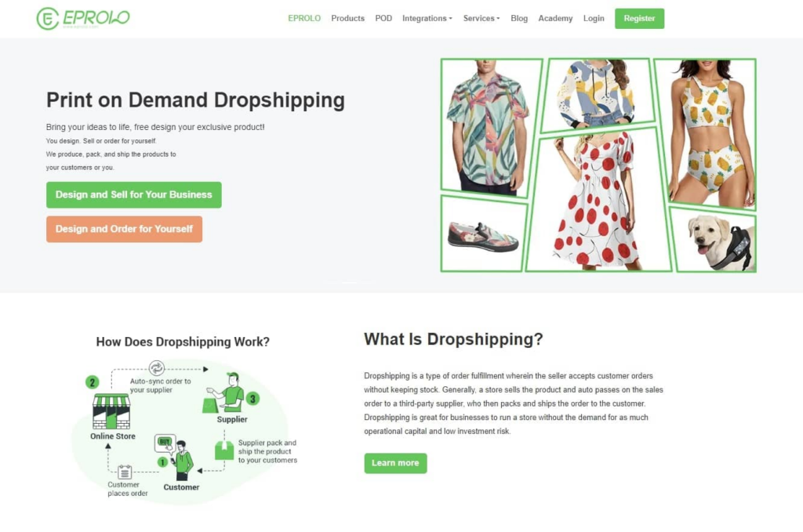Open the Academy page
Screen dimensions: 803x532
[x=555, y=19]
